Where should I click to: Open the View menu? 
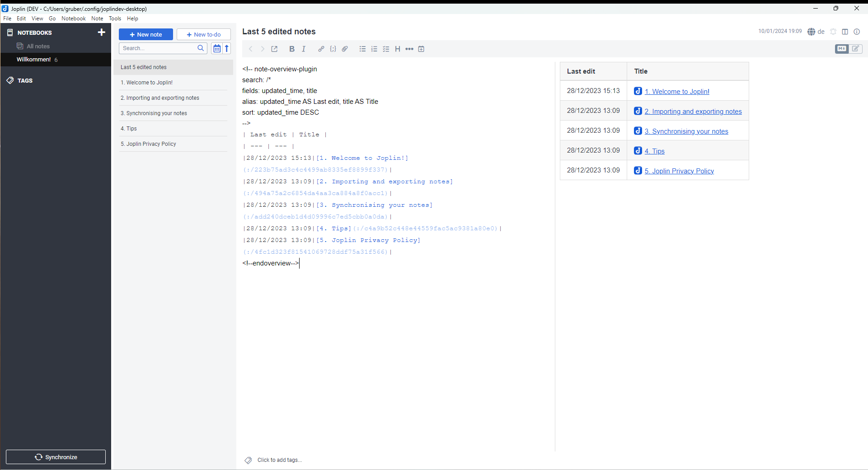pos(38,19)
